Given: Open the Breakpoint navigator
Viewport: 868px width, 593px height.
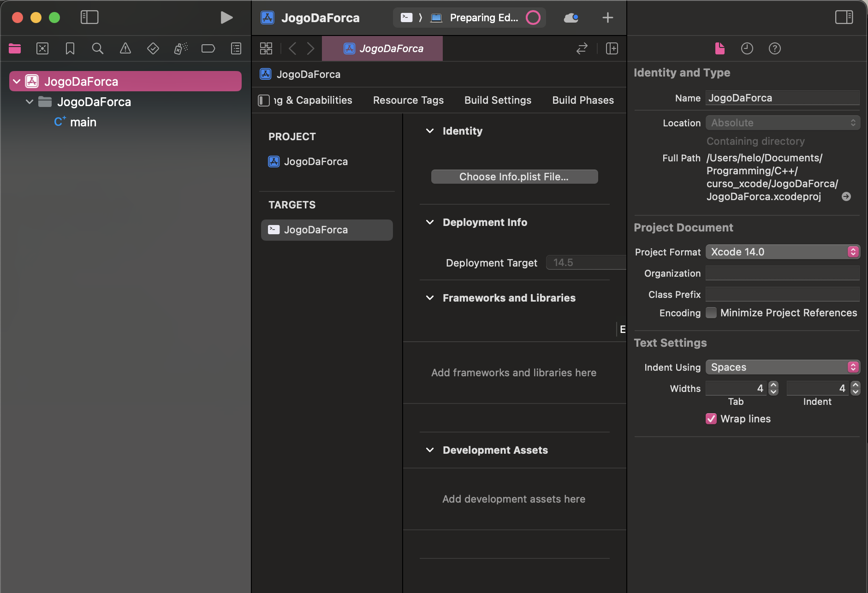Looking at the screenshot, I should [x=208, y=48].
